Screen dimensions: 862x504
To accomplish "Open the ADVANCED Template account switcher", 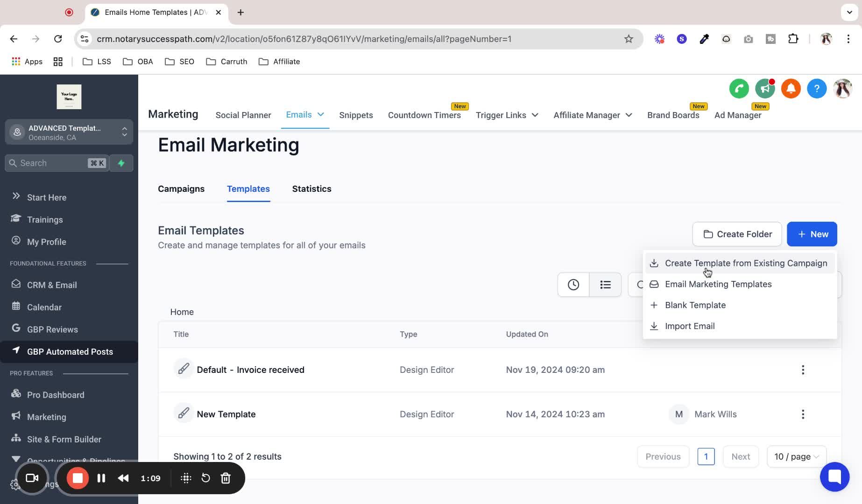I will point(69,132).
